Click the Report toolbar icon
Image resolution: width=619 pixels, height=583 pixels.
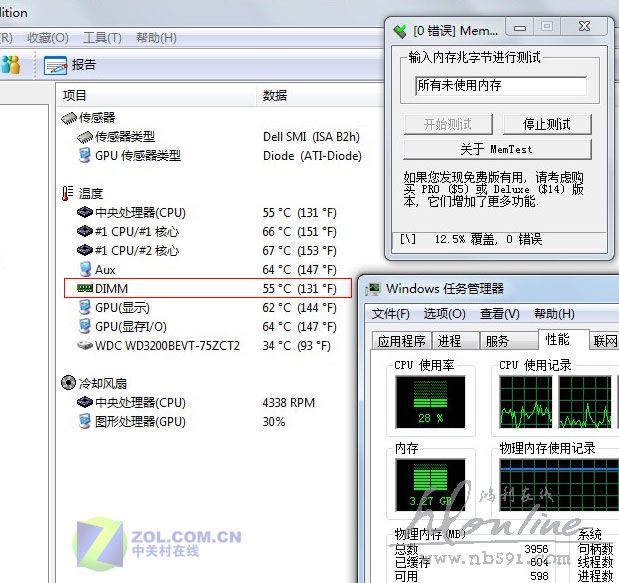[55, 66]
